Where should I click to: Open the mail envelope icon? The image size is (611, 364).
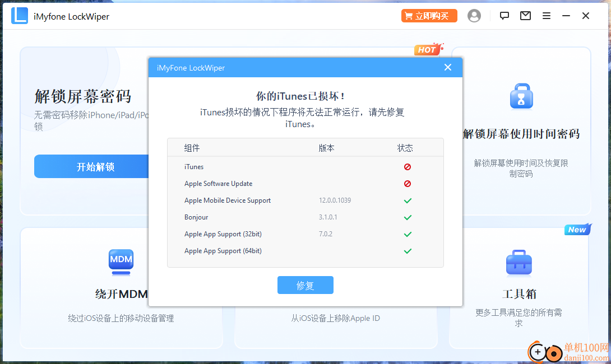pos(525,16)
